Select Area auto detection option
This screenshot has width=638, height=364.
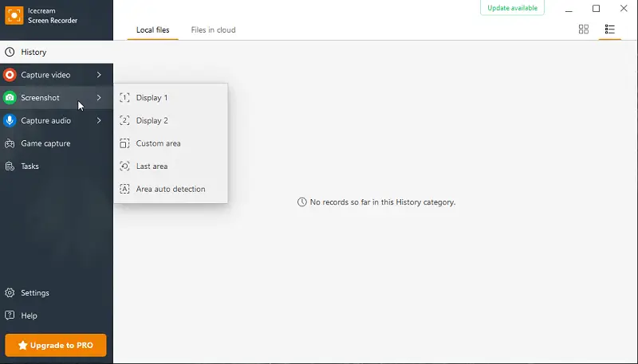170,190
